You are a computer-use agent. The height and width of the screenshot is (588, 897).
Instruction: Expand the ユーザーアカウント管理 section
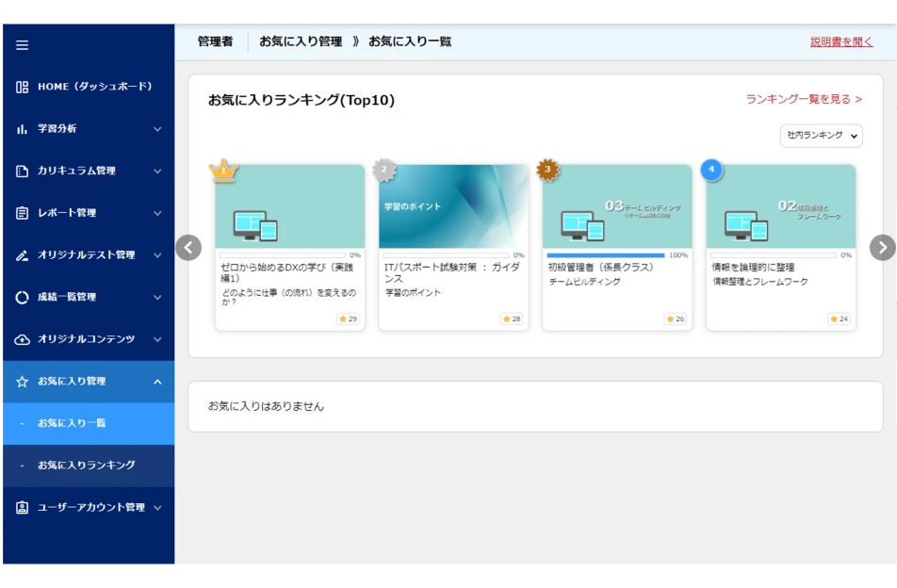point(87,507)
